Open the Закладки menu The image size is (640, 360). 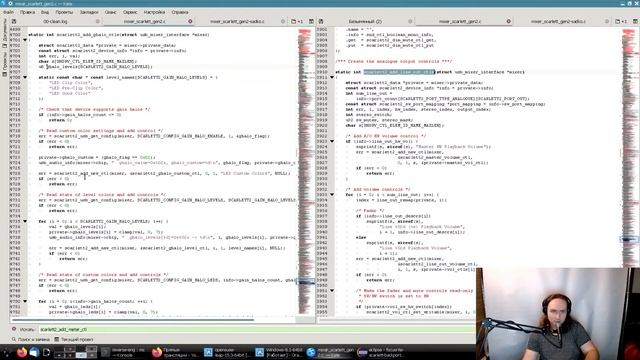point(89,12)
